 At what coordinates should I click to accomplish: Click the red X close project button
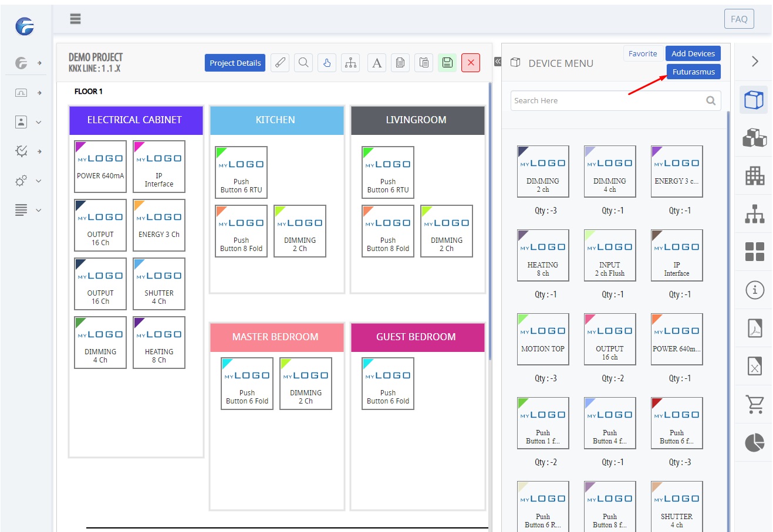[x=471, y=63]
